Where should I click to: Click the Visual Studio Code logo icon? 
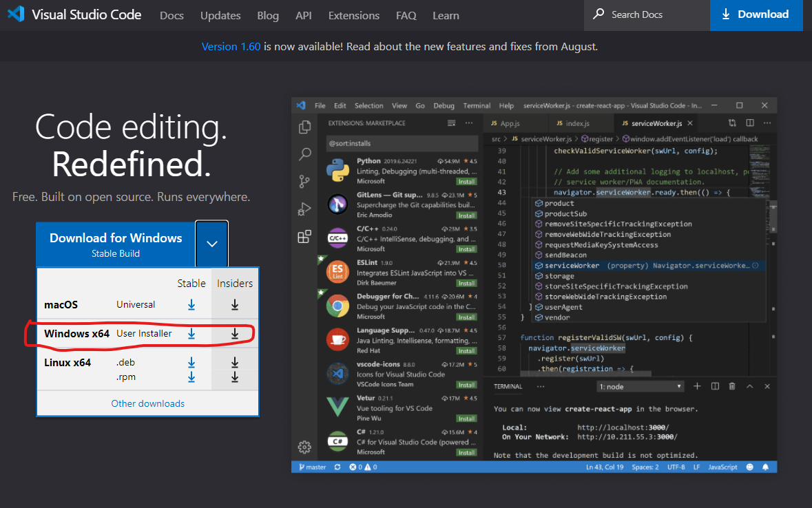click(x=16, y=14)
